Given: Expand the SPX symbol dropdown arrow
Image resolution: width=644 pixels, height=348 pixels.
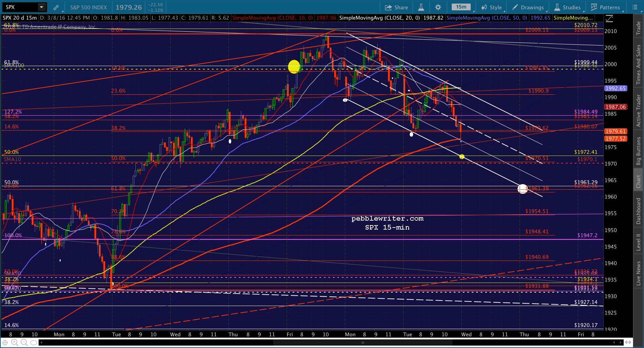Looking at the screenshot, I should [41, 7].
